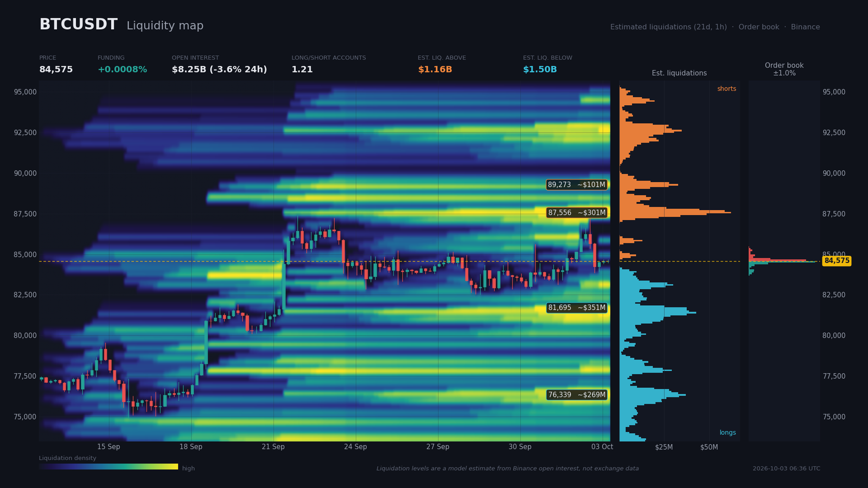Click the $50M liquidation axis tick
Image resolution: width=868 pixels, height=488 pixels.
pos(709,447)
